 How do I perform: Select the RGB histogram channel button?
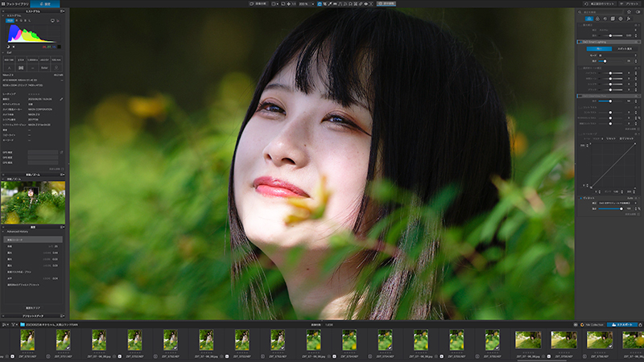[x=10, y=21]
